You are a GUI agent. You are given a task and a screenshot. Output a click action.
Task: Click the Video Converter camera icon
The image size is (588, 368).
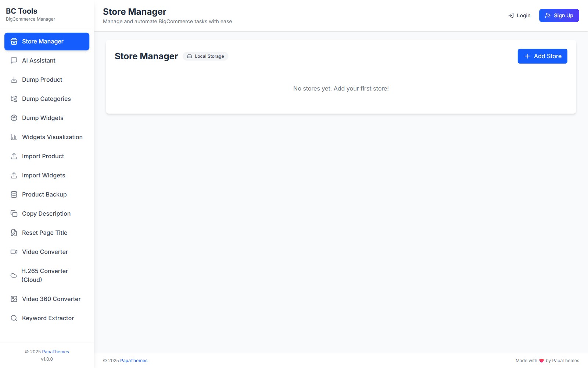[x=14, y=252]
